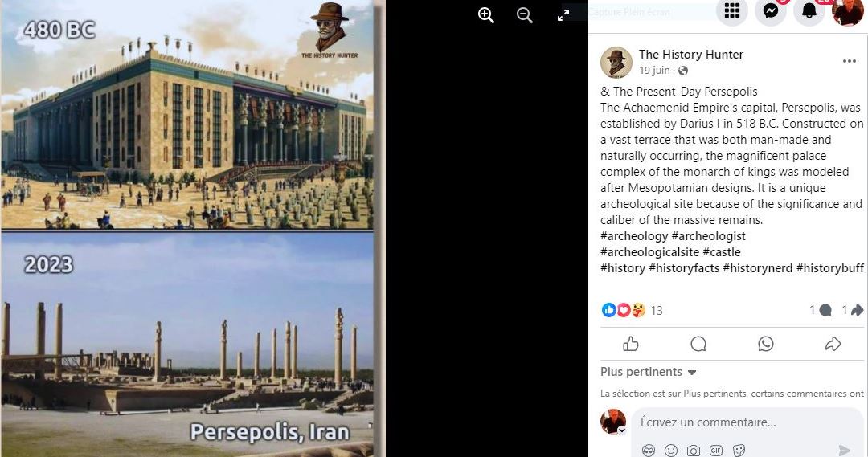Screen dimensions: 868x457
Task: Zoom in on the photo
Action: point(486,15)
